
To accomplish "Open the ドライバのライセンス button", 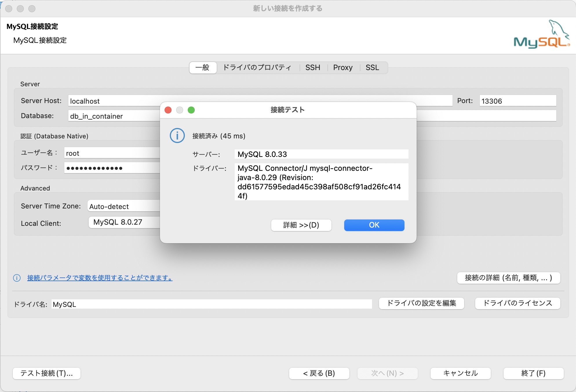I will click(518, 303).
